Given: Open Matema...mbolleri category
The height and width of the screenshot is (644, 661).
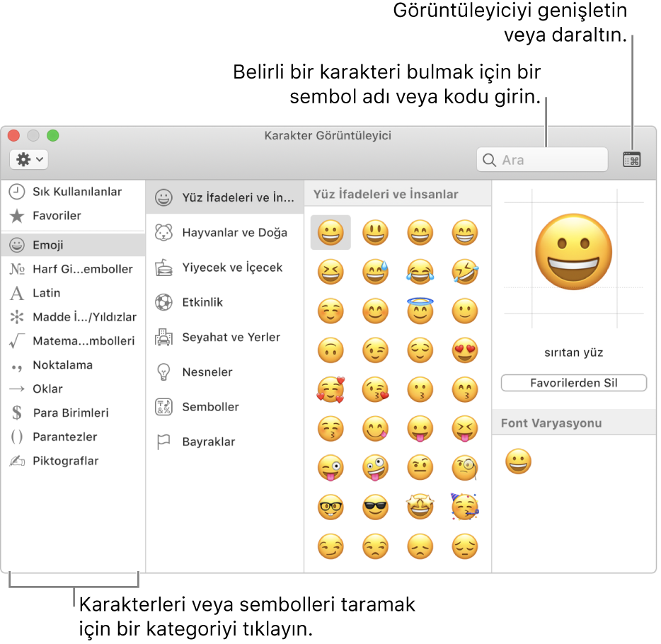Looking at the screenshot, I should pyautogui.click(x=73, y=341).
